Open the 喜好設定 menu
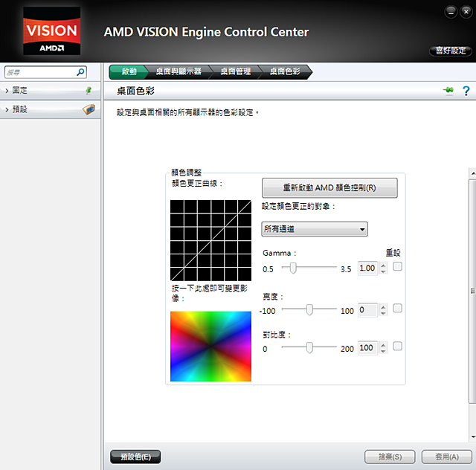The image size is (476, 470). point(451,51)
